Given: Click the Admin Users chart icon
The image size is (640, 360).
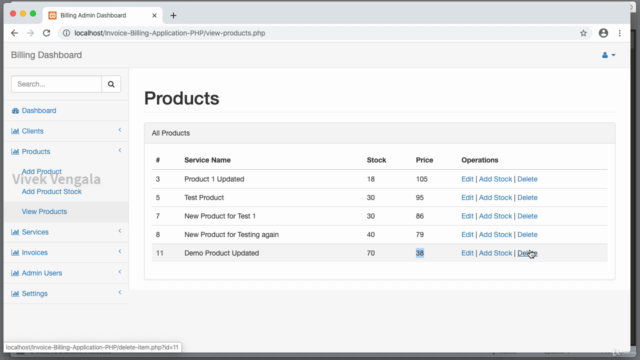Looking at the screenshot, I should point(15,273).
